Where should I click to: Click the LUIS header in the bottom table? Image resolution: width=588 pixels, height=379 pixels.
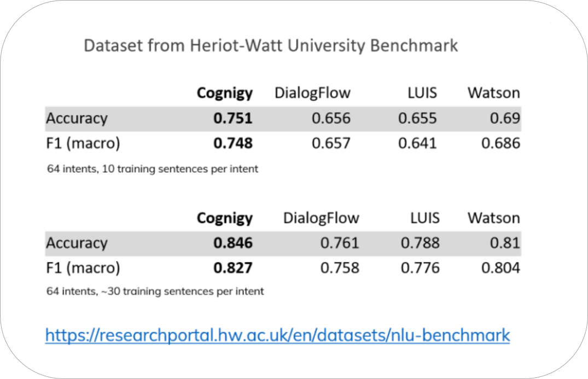tap(425, 218)
